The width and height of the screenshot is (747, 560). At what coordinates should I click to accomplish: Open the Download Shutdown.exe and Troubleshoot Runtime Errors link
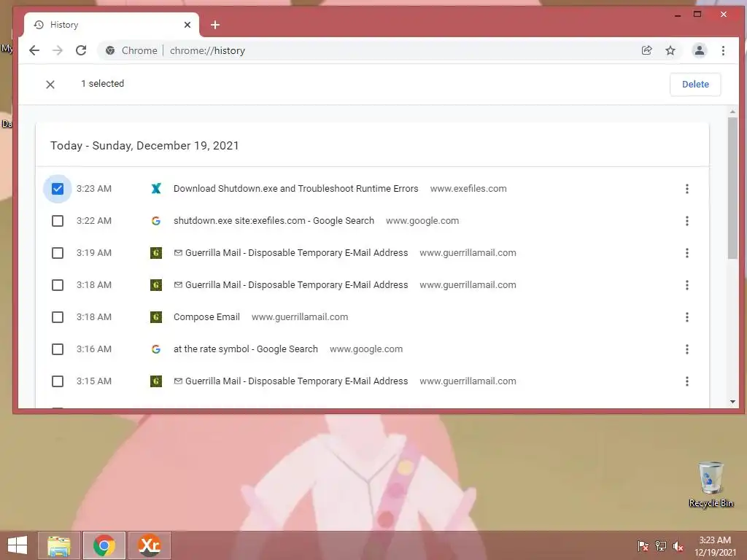click(x=296, y=189)
